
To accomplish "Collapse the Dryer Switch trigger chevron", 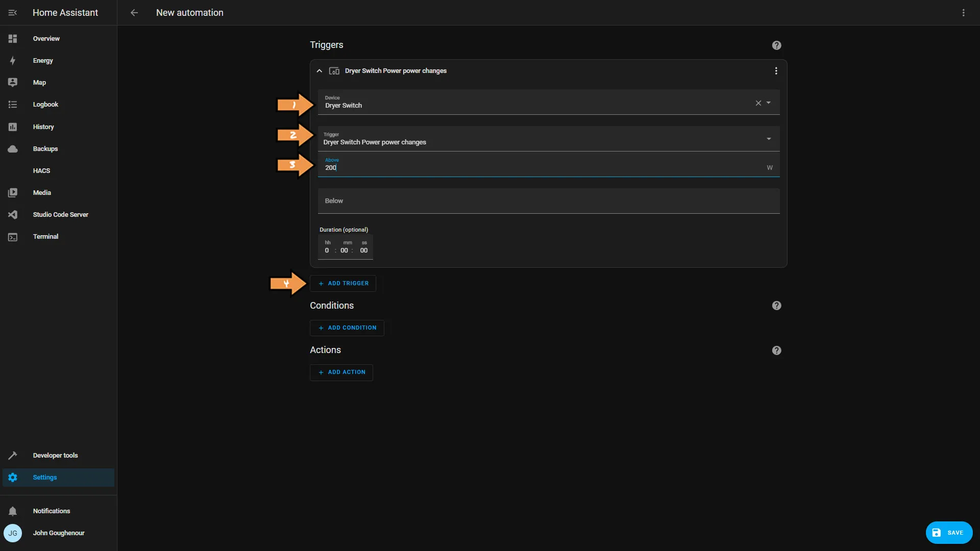I will click(319, 70).
